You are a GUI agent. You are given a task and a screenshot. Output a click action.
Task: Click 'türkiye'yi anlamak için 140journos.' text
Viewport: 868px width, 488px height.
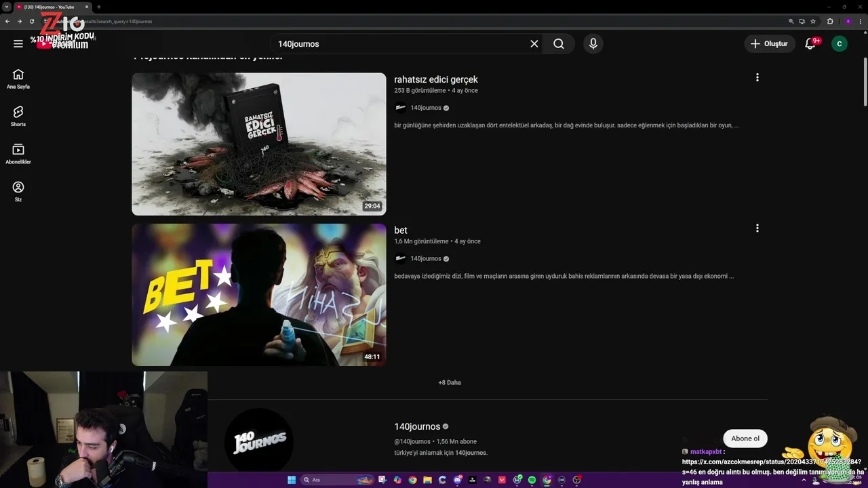click(x=441, y=453)
